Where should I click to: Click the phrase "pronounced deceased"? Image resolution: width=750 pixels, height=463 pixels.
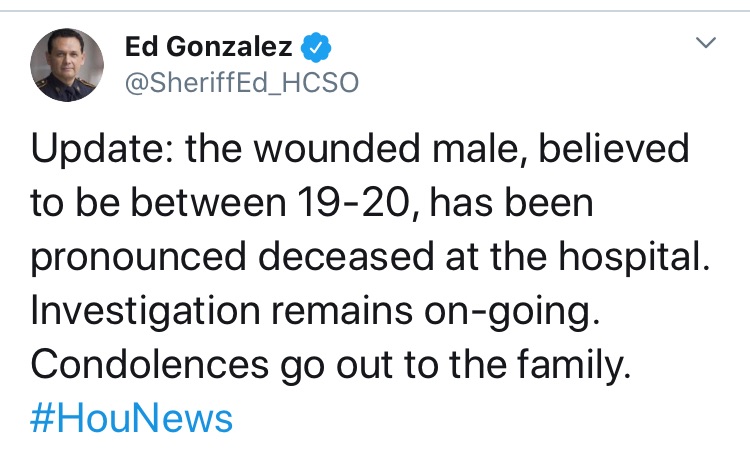pos(232,257)
